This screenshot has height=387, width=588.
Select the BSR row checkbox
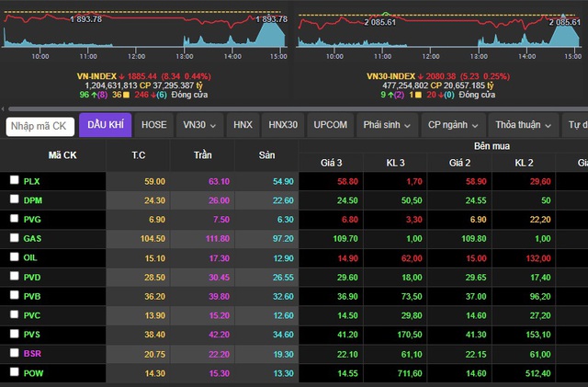[x=14, y=352]
